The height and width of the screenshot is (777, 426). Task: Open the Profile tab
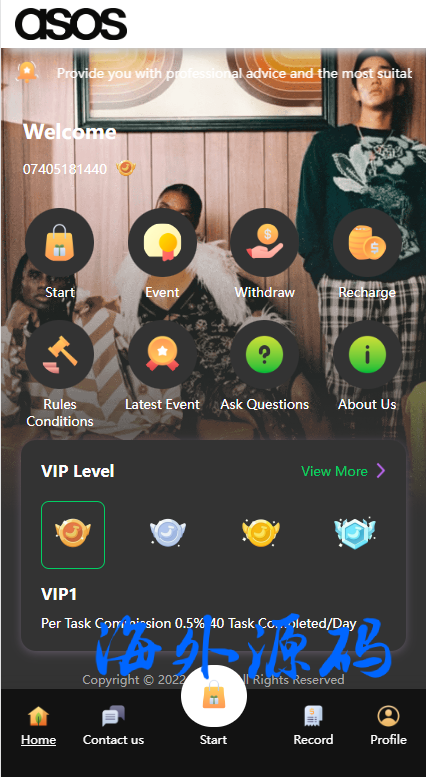click(388, 726)
